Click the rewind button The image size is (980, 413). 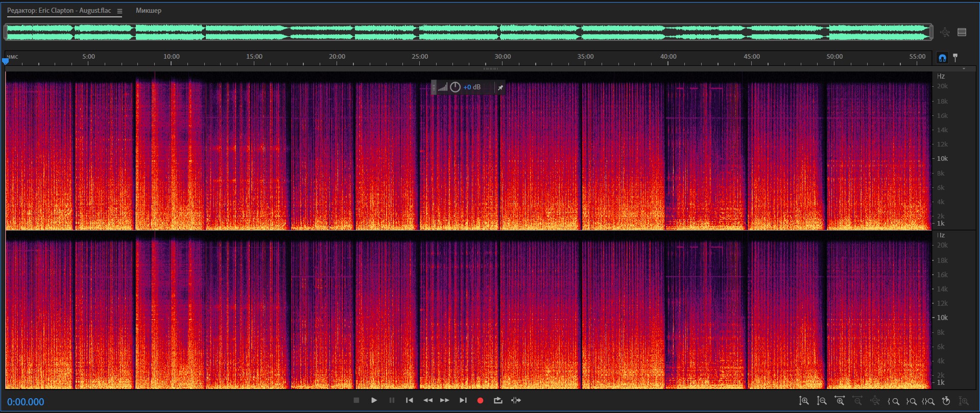(427, 400)
